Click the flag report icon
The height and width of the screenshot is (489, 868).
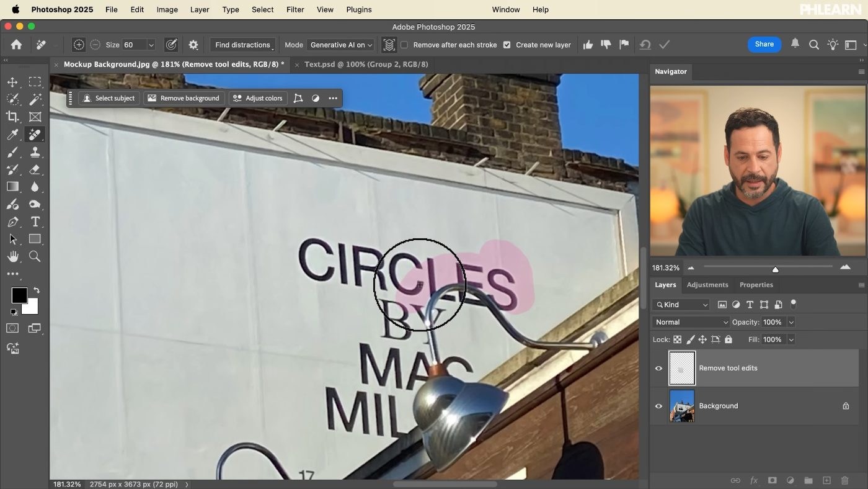[x=624, y=45]
